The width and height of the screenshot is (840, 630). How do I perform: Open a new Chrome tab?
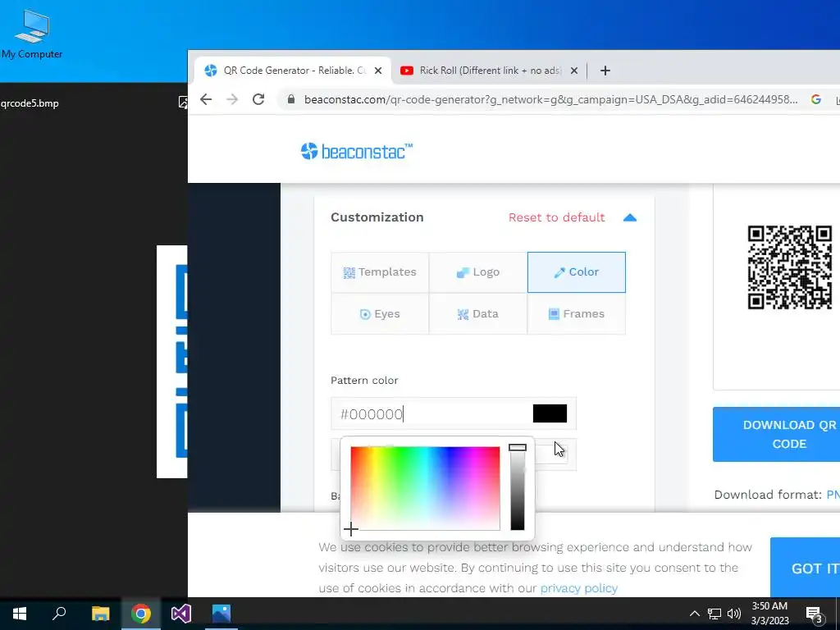click(x=605, y=71)
